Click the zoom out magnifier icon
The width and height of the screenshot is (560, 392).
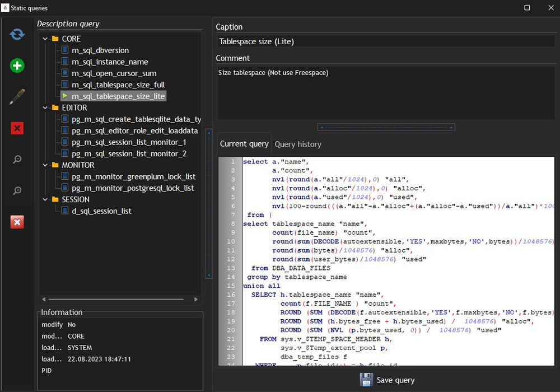pyautogui.click(x=17, y=159)
